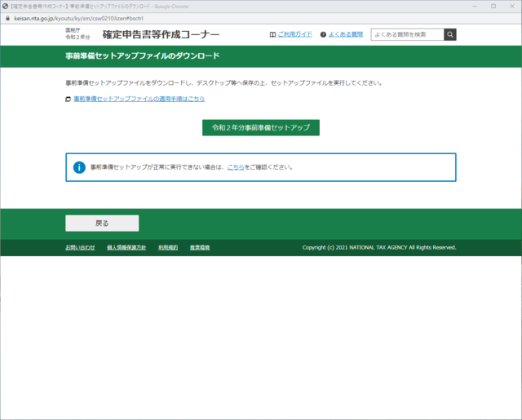Click the new-window icon before setup procedure link
This screenshot has width=522, height=420.
(x=68, y=99)
